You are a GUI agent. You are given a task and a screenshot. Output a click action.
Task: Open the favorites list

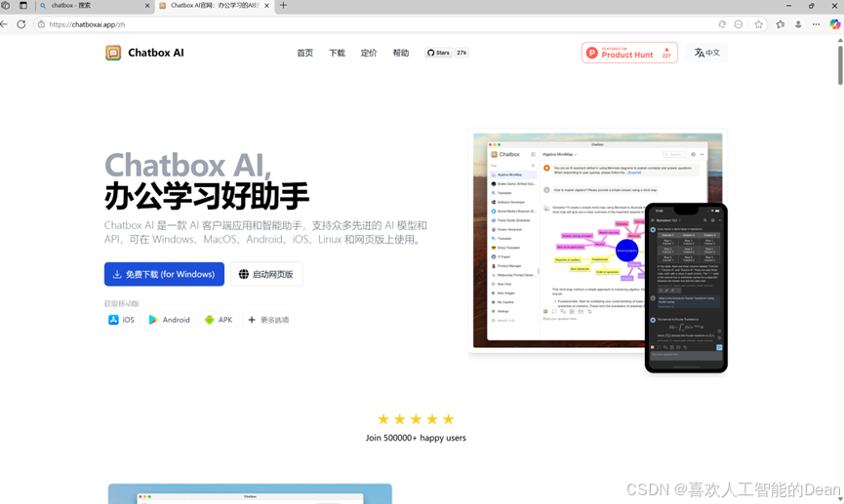(781, 24)
